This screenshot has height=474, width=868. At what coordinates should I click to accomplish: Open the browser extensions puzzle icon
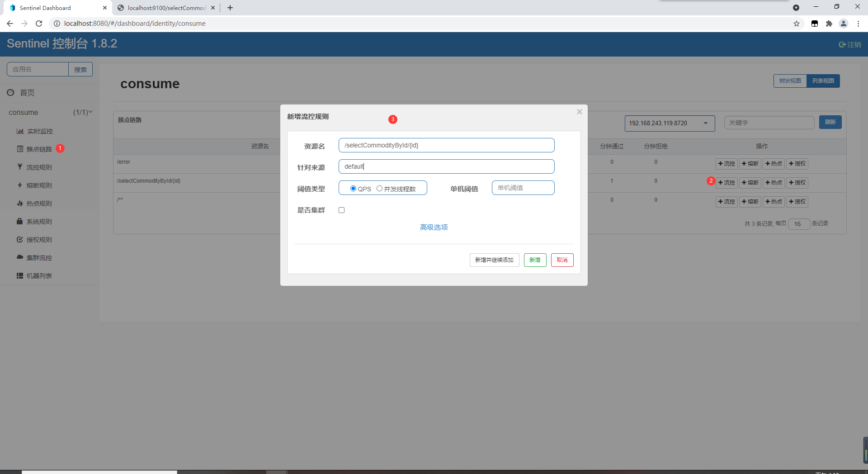pos(829,24)
